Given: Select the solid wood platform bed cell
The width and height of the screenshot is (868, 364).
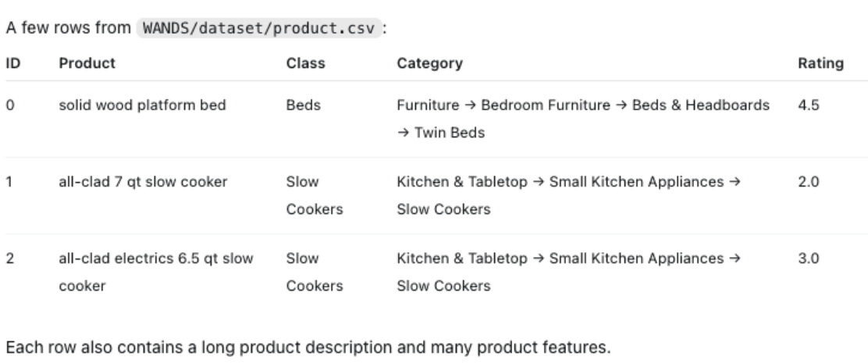Looking at the screenshot, I should 142,105.
